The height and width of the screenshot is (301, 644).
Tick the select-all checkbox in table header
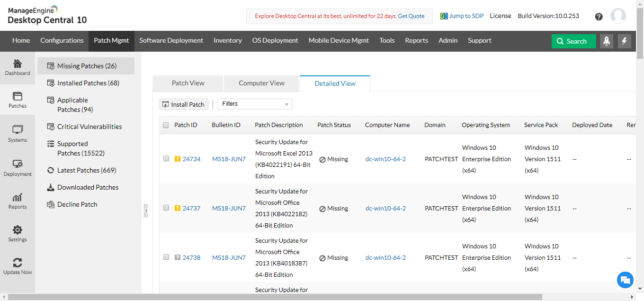pos(166,125)
